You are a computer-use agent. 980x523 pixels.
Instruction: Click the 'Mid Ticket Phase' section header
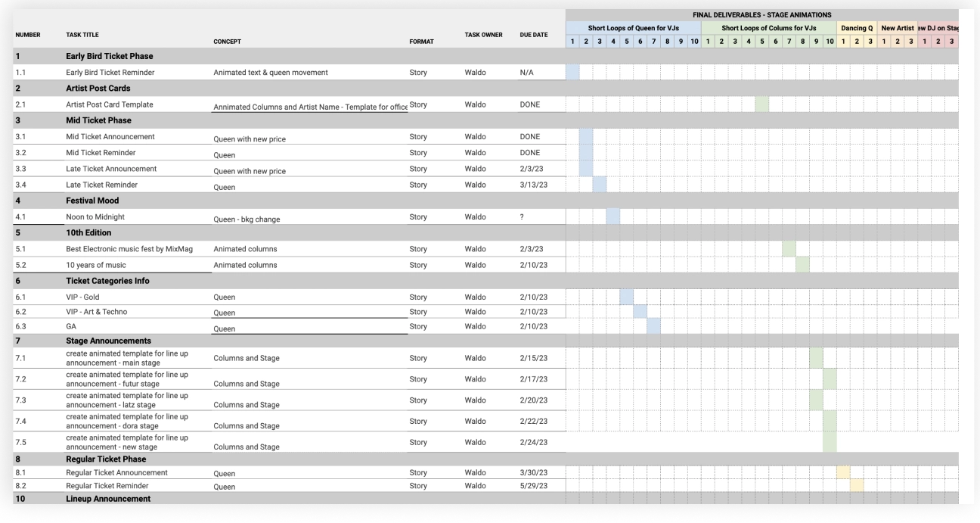[98, 120]
